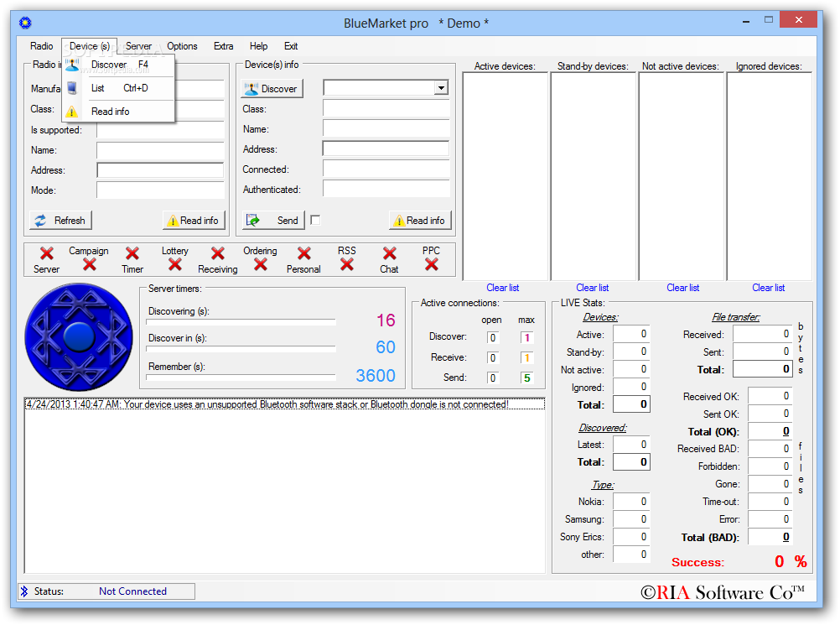Screen dimensions: 840x625
Task: Click Discover button in Device(s) info
Action: [272, 88]
